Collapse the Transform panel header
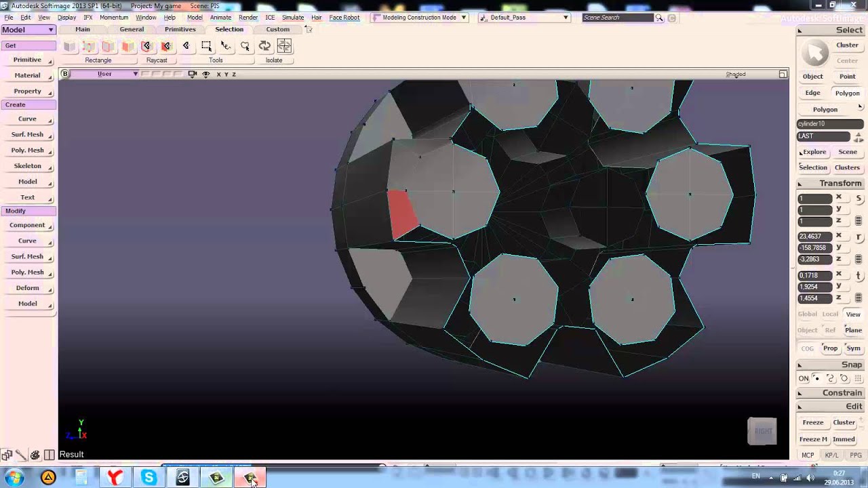Image resolution: width=868 pixels, height=488 pixels. (830, 184)
